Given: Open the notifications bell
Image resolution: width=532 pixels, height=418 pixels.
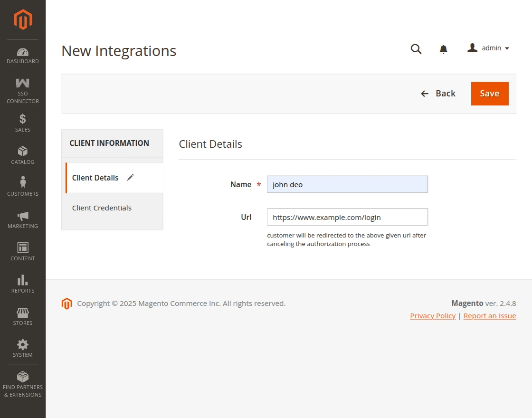Looking at the screenshot, I should pyautogui.click(x=443, y=48).
